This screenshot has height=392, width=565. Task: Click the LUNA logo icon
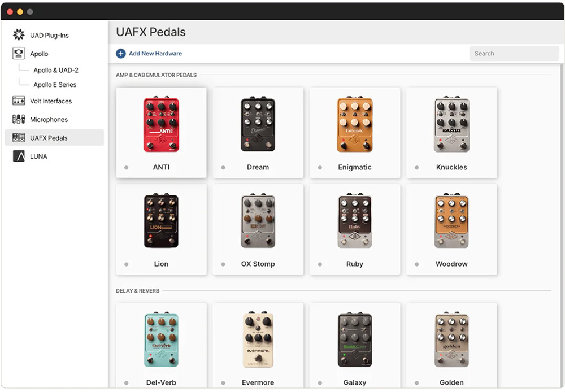coord(19,156)
